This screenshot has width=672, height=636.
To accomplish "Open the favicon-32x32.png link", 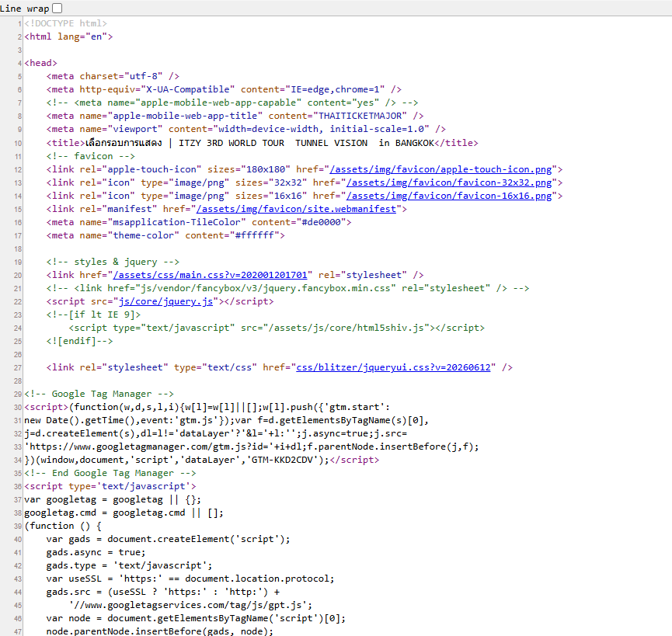I will click(x=449, y=182).
